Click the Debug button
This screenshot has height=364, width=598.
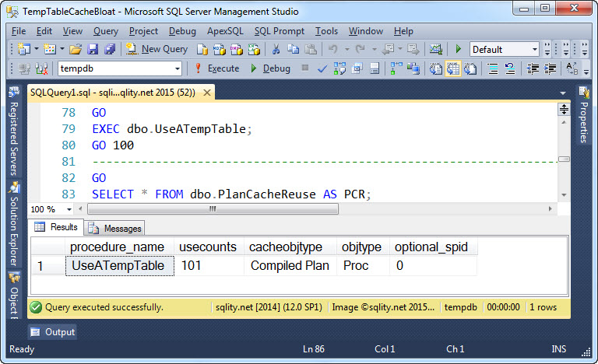pyautogui.click(x=270, y=68)
